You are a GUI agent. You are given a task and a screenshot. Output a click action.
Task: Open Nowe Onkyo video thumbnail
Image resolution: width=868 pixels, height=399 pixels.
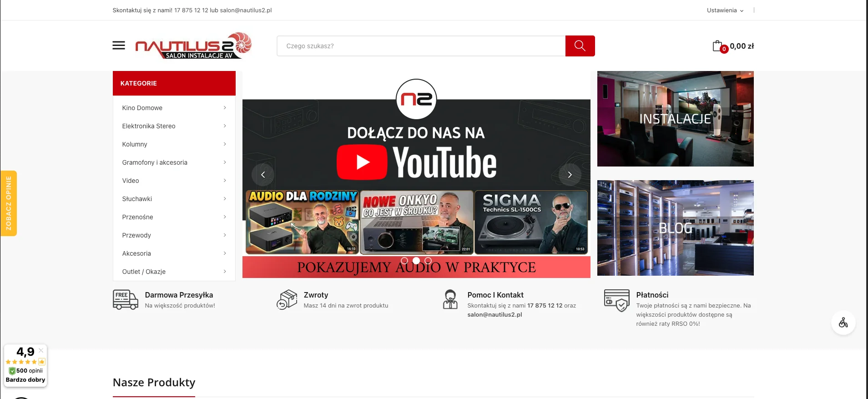(417, 222)
